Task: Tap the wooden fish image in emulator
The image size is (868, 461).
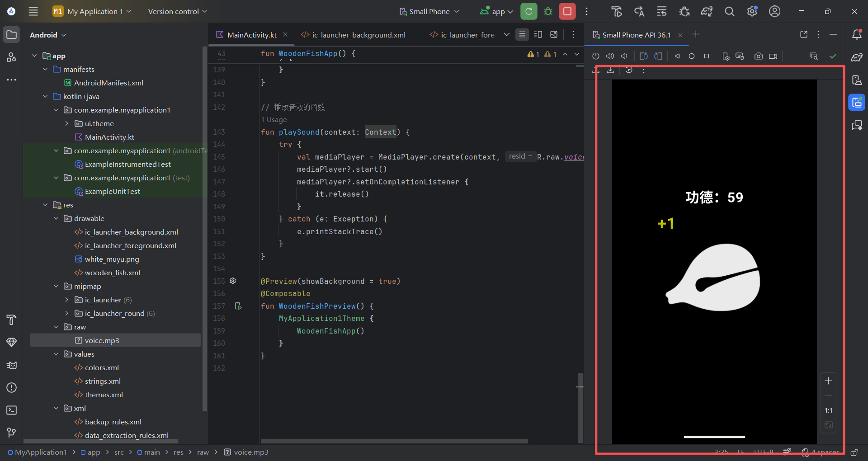Action: point(713,278)
